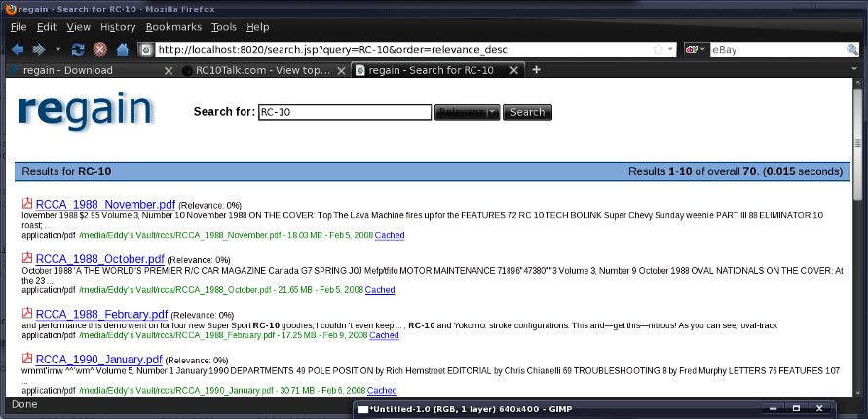Click the PDF icon beside RCCA_1988_November.pdf
This screenshot has width=868, height=419.
(27, 203)
